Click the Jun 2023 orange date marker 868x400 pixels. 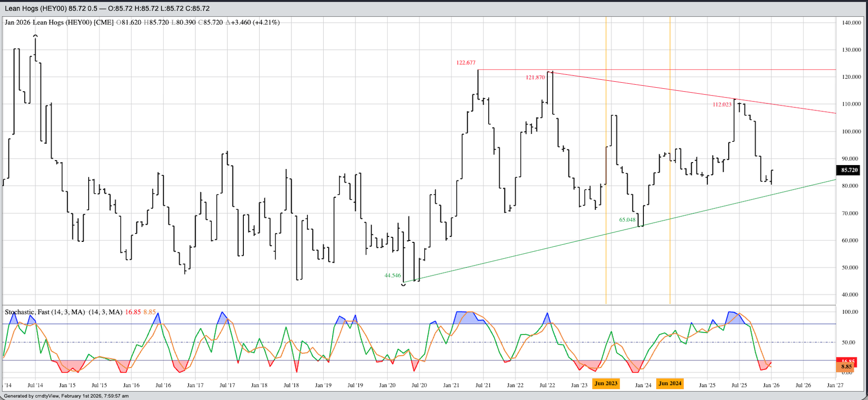point(606,384)
